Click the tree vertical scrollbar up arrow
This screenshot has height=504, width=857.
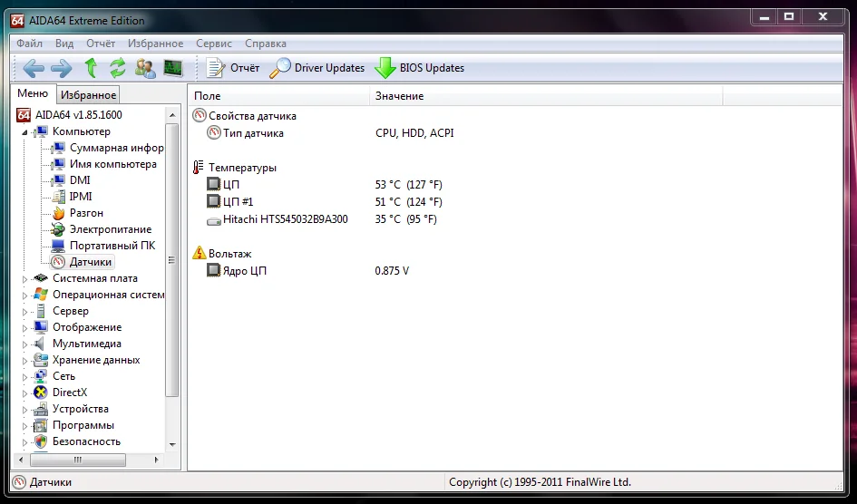(x=172, y=115)
